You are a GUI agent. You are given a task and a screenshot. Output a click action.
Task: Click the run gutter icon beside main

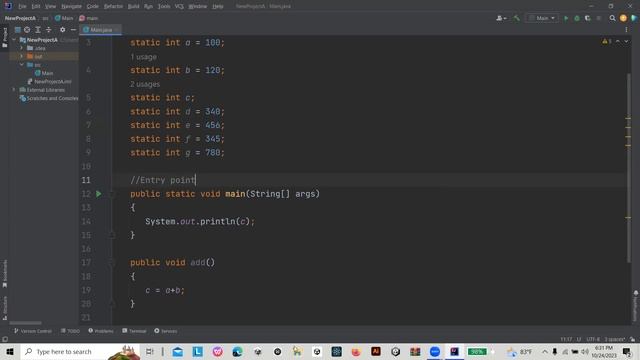click(98, 194)
